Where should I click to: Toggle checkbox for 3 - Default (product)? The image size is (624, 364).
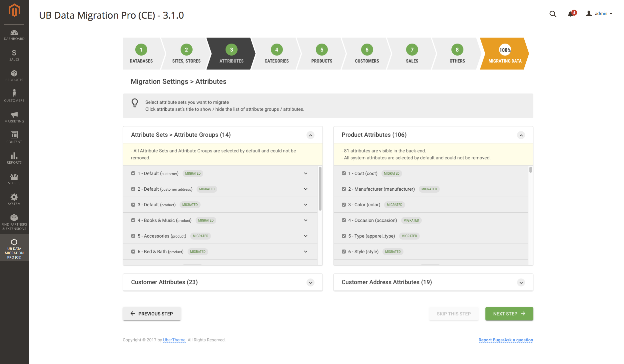click(133, 205)
